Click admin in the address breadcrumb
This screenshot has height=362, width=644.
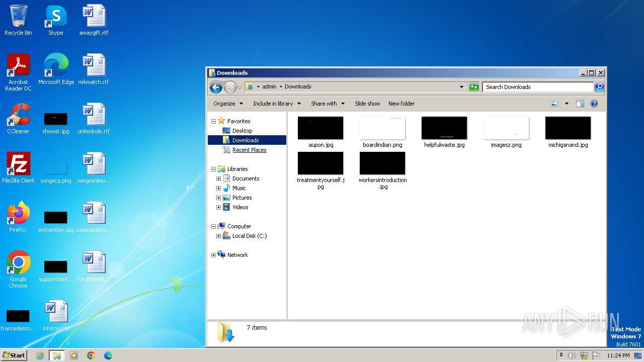tap(269, 86)
